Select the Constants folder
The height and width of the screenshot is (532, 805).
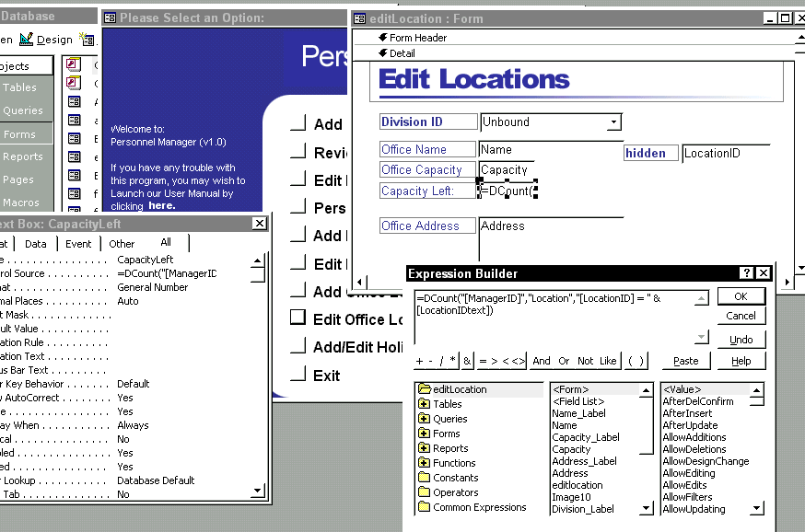(x=449, y=478)
